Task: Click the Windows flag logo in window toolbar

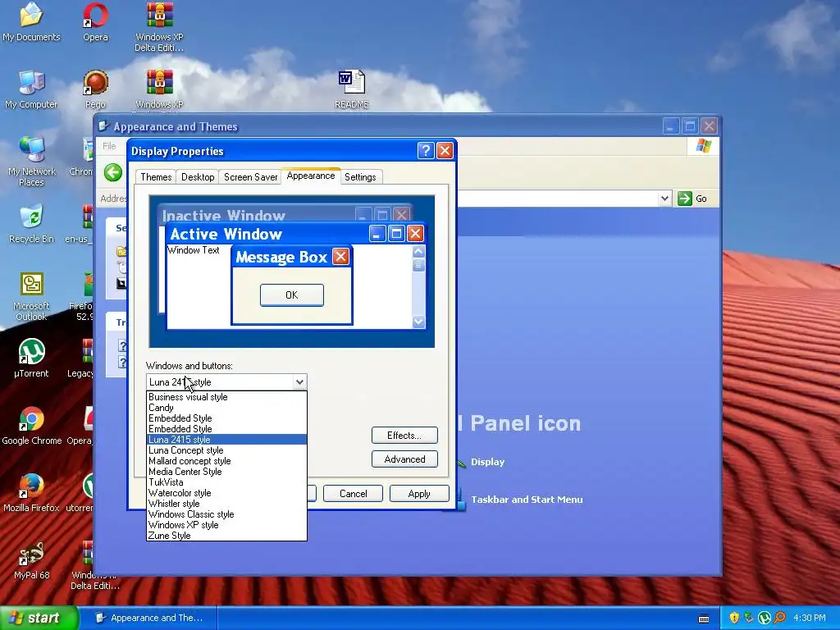Action: click(x=703, y=146)
